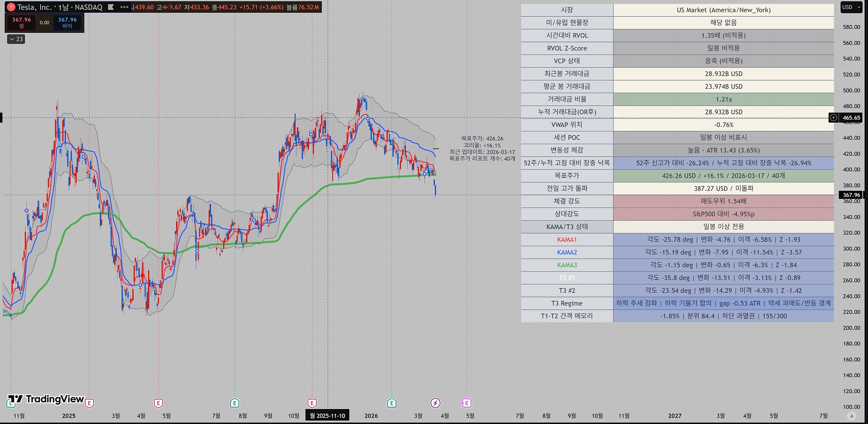Viewport: 868px width, 424px height.
Task: Click the 'S&P500 대비 -4.95%p' cell
Action: [723, 214]
